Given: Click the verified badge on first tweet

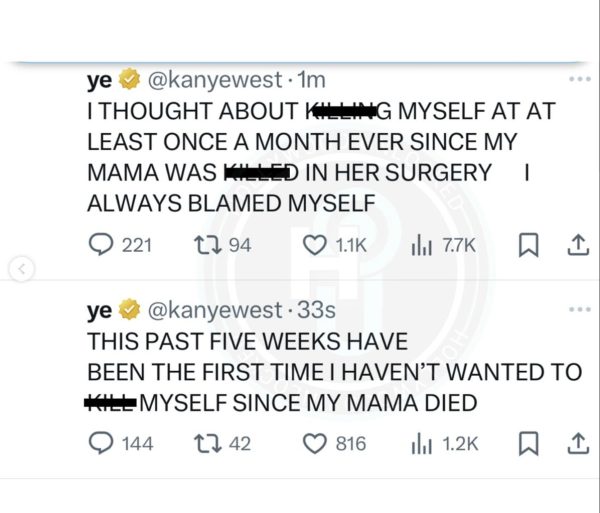Looking at the screenshot, I should pos(130,81).
